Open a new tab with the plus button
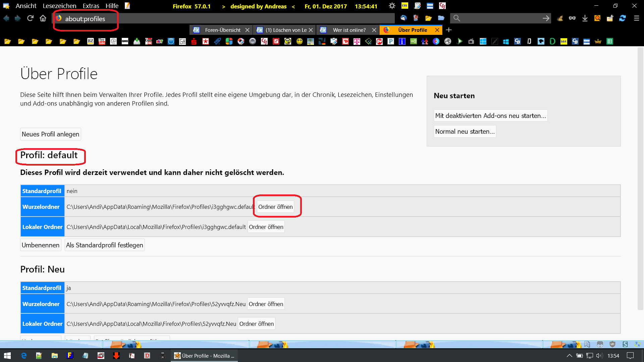 click(x=449, y=30)
